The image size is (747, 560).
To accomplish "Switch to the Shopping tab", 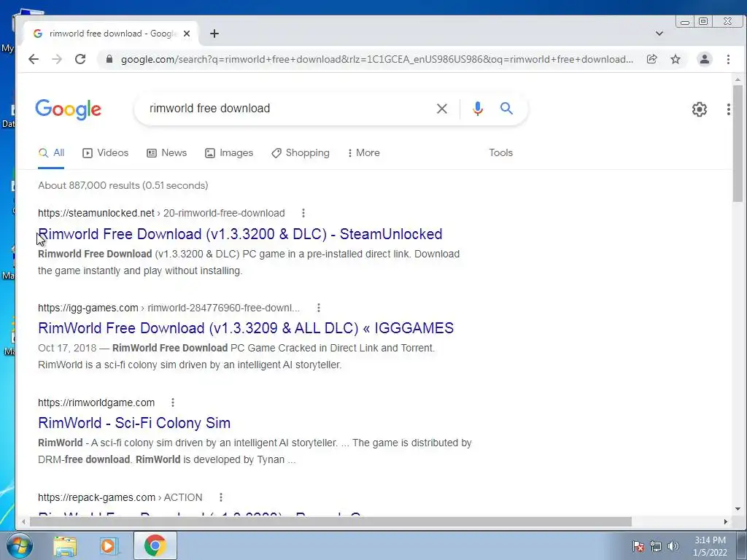I will (x=301, y=153).
